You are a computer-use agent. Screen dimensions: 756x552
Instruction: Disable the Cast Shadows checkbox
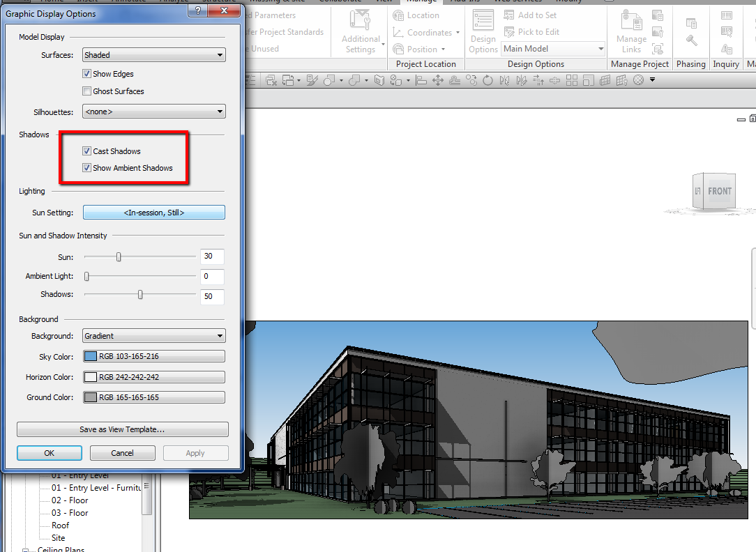87,151
